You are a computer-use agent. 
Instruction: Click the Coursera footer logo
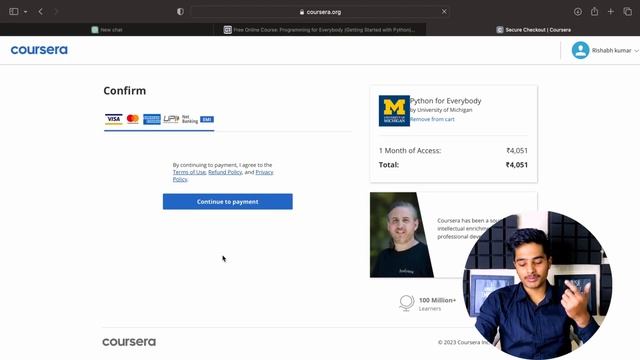coord(129,342)
